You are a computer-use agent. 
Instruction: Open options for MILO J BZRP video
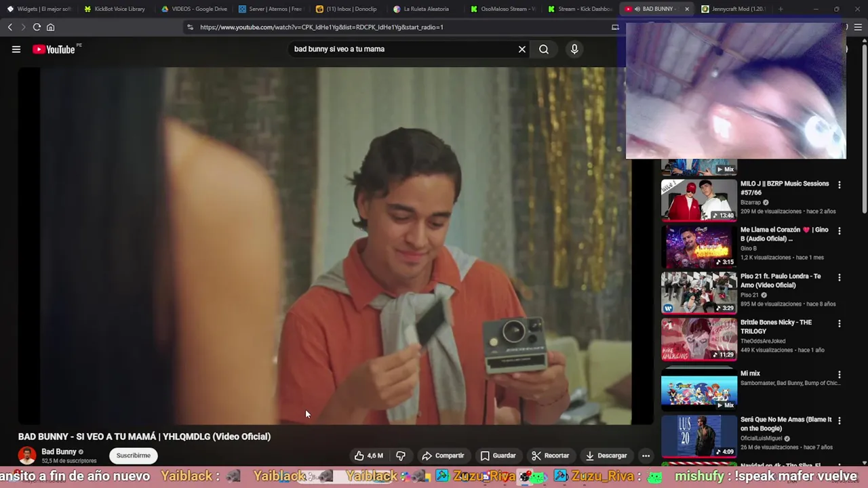coord(840,184)
